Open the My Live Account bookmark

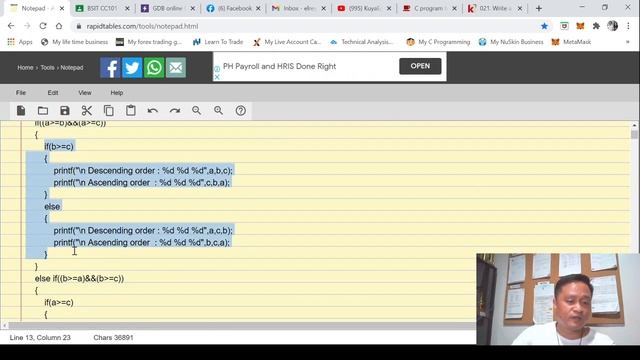287,42
